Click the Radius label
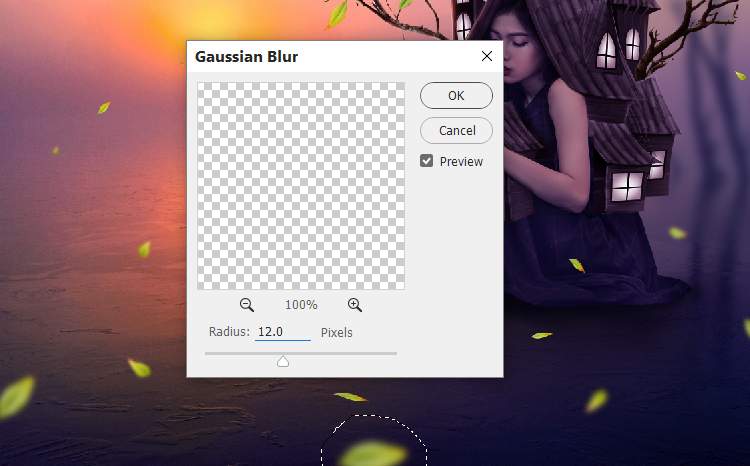 click(229, 332)
